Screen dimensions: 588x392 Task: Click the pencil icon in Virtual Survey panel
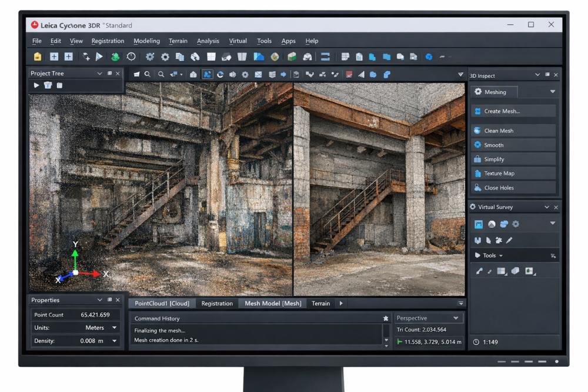click(x=509, y=240)
